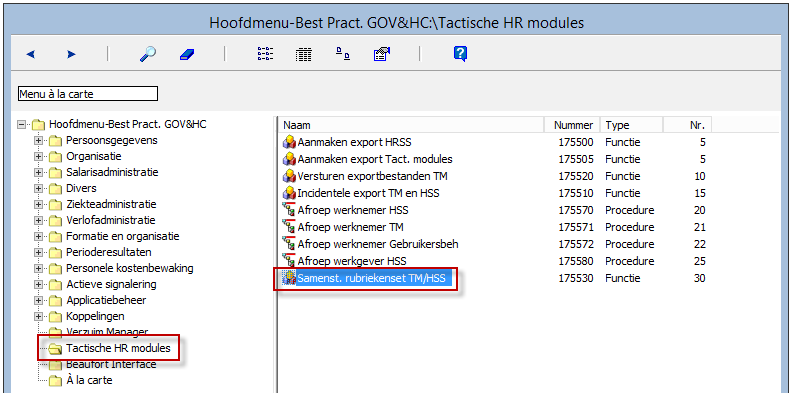Select row Versturen exportbestanden TM

point(372,176)
